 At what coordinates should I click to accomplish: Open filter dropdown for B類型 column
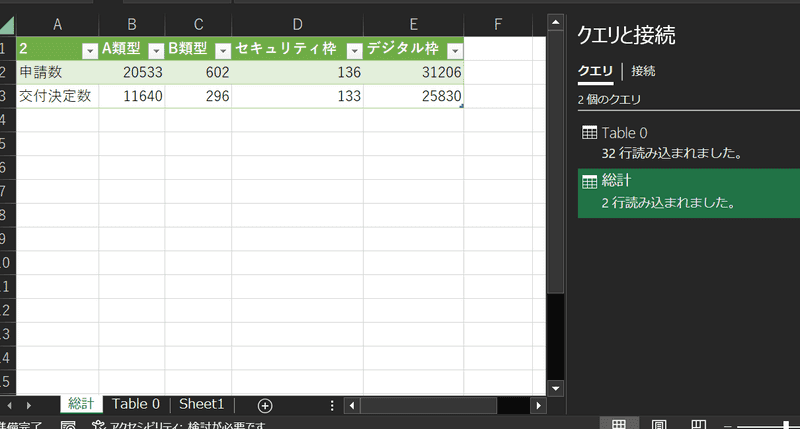pyautogui.click(x=222, y=49)
